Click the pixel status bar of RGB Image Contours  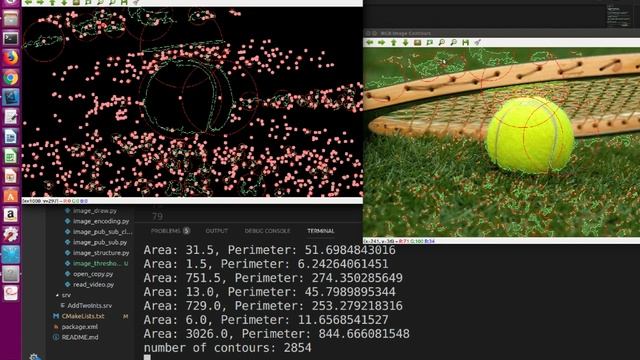[501, 241]
